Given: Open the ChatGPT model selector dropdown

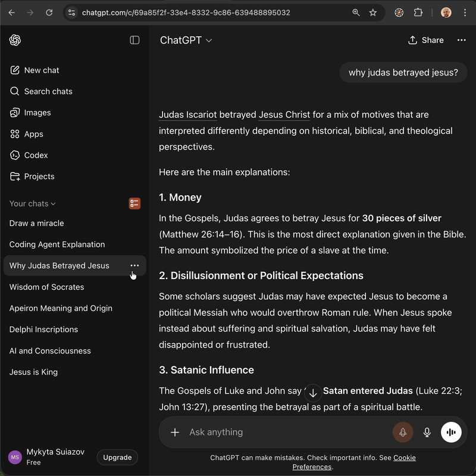Looking at the screenshot, I should (186, 40).
